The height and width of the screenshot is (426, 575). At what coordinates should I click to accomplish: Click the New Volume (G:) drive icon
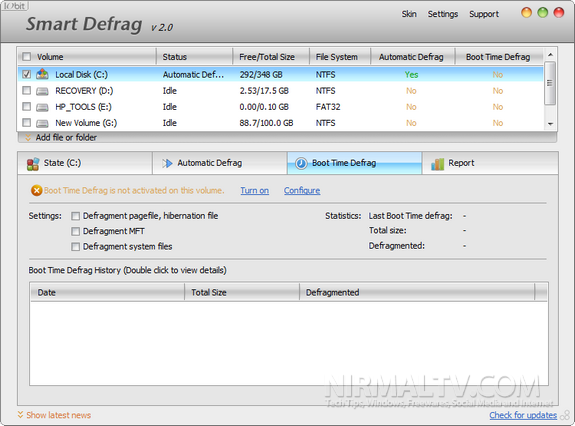coord(42,123)
